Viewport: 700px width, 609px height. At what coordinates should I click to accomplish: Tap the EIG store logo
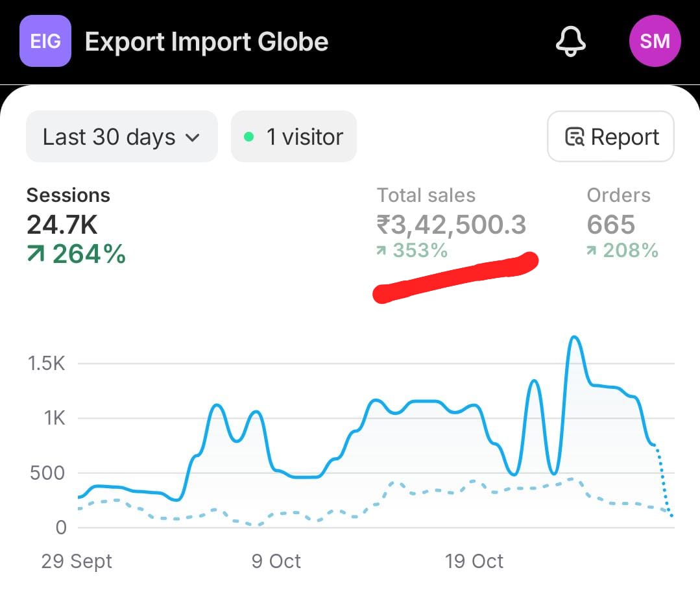click(45, 42)
